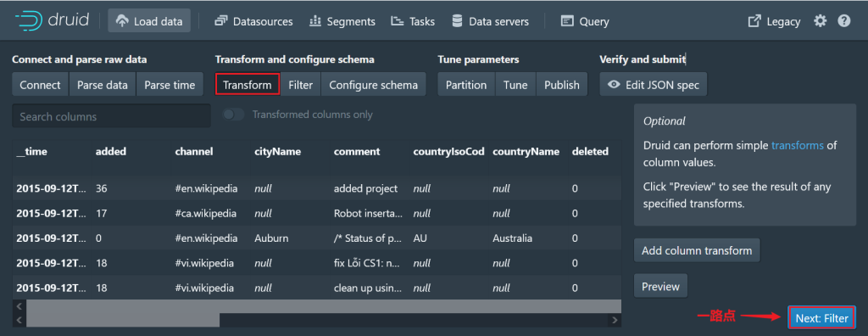Select the Configure schema step
The image size is (868, 336).
374,85
